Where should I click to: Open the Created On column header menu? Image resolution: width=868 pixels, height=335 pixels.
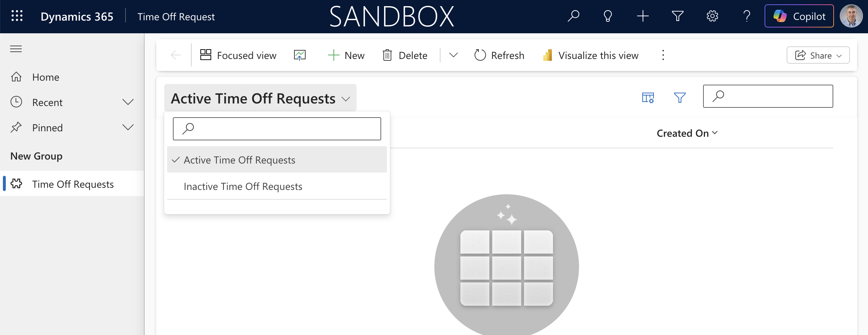pyautogui.click(x=687, y=133)
